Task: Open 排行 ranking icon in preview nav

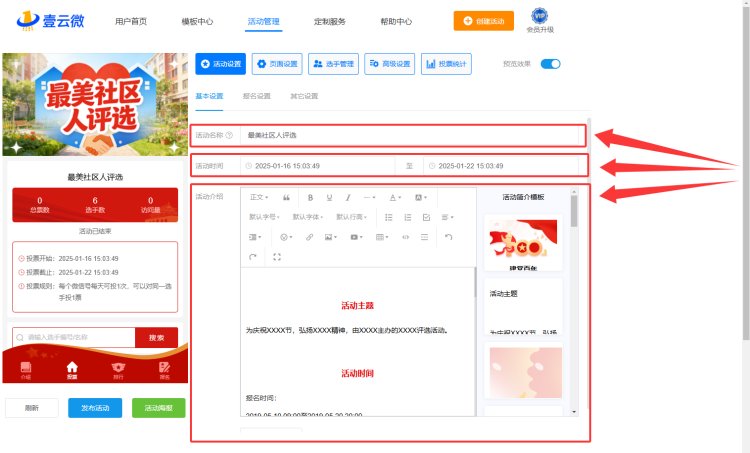Action: (x=118, y=371)
